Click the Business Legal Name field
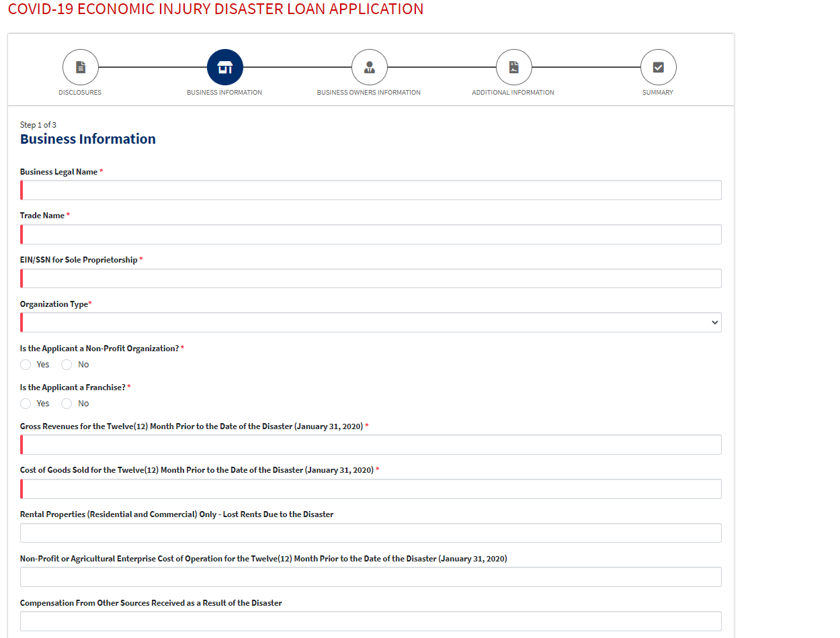The height and width of the screenshot is (638, 840). pos(371,190)
